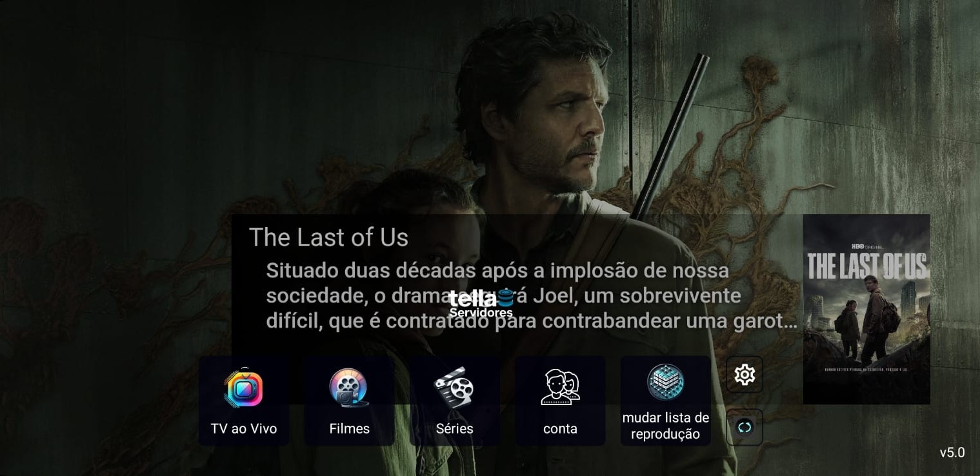980x476 pixels.
Task: Go to the TV ao Vivo label
Action: click(244, 429)
